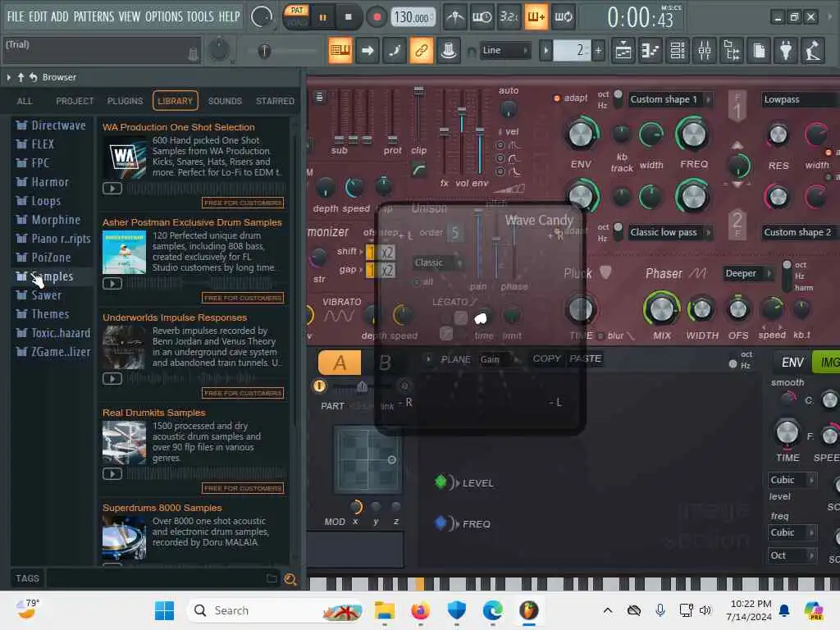Arm the record button

tap(377, 17)
